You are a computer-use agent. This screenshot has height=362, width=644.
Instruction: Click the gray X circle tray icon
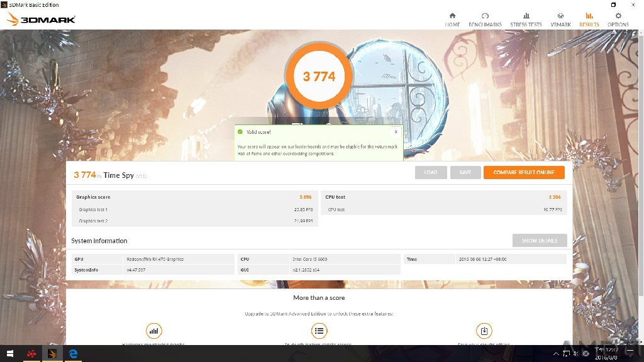(586, 353)
